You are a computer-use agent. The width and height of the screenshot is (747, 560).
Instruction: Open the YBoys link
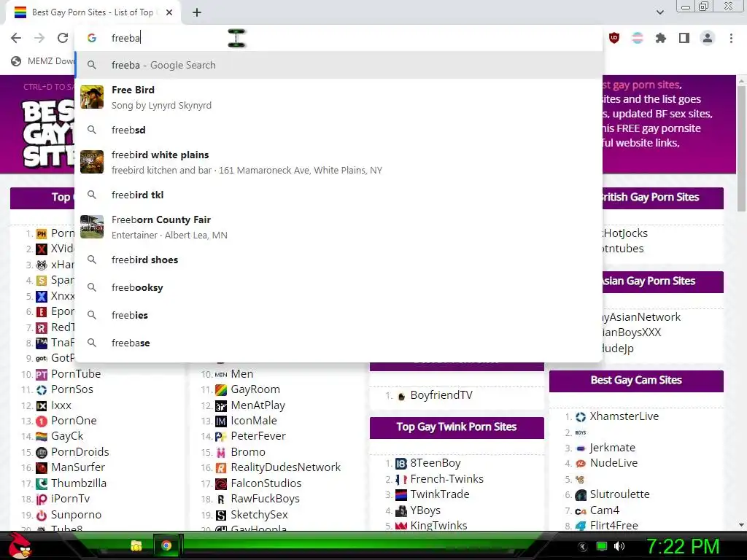coord(425,510)
